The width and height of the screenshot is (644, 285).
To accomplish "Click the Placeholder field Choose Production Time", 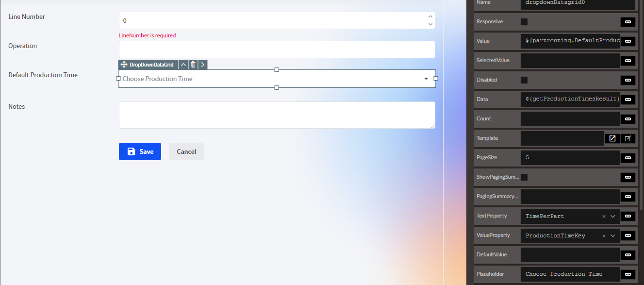I will (570, 274).
